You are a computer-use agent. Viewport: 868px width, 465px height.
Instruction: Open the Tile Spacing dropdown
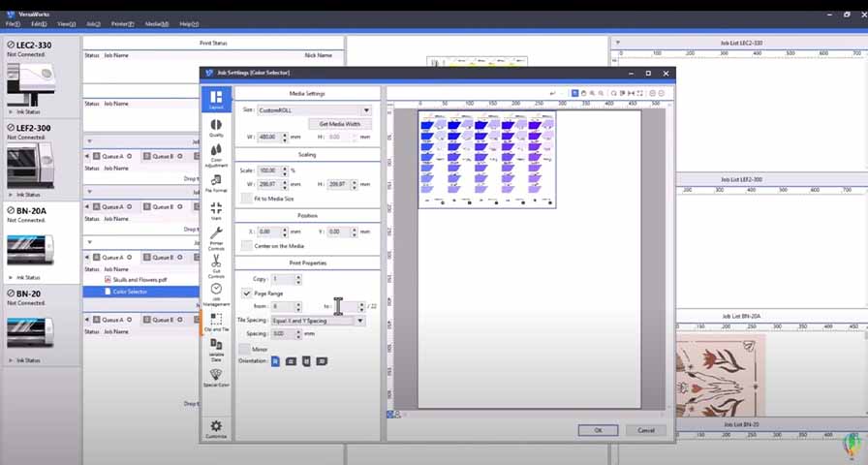[x=360, y=320]
